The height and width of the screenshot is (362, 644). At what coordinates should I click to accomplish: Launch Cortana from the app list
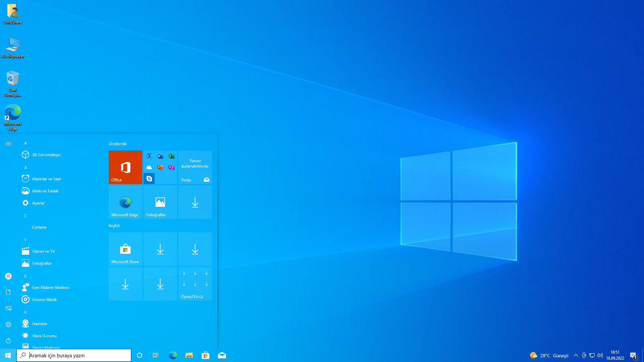[x=60, y=227]
